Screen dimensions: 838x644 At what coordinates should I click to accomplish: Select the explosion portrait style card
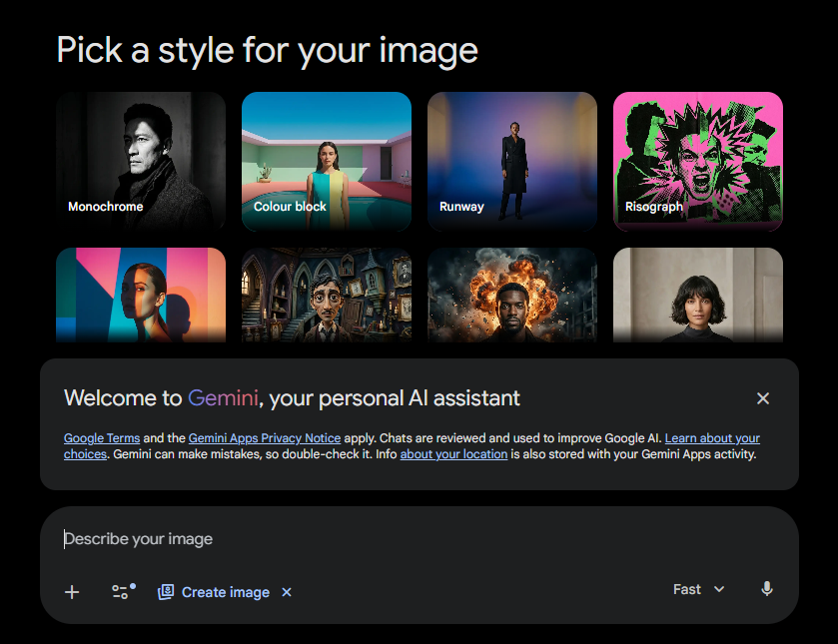point(512,295)
